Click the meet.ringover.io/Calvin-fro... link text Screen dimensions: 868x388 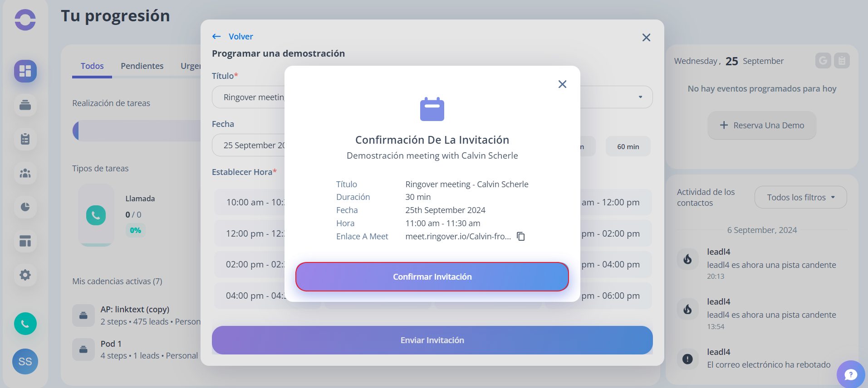click(458, 236)
